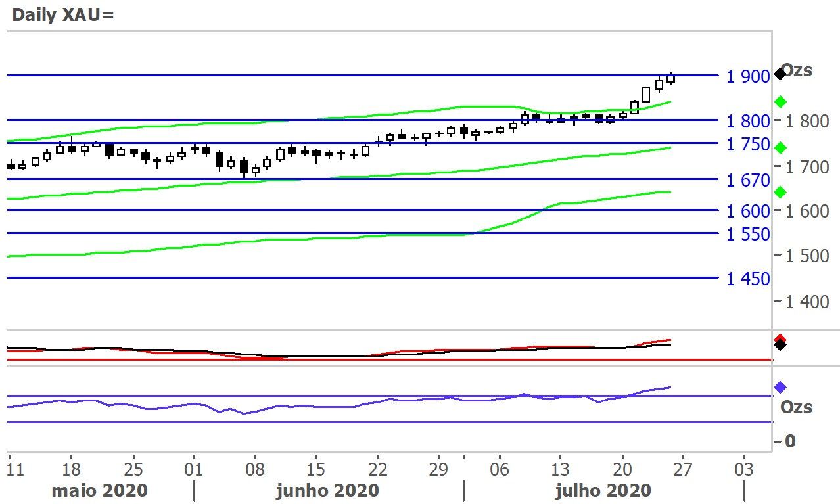Click the purple diamond oscillator marker
This screenshot has height=504, width=840.
[780, 388]
